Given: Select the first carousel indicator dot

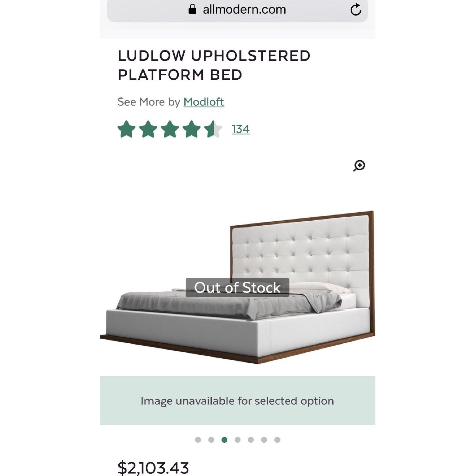Looking at the screenshot, I should pos(198,440).
